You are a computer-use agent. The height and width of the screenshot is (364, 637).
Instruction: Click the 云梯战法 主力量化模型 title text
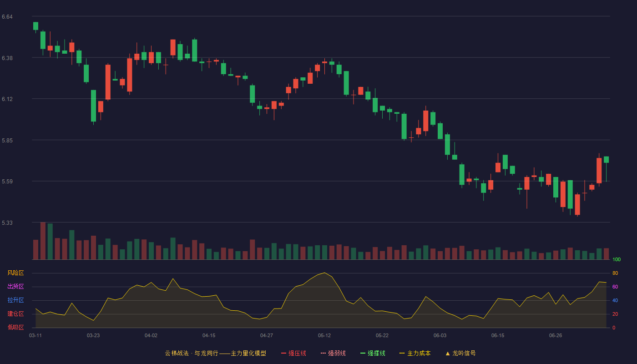pos(216,353)
